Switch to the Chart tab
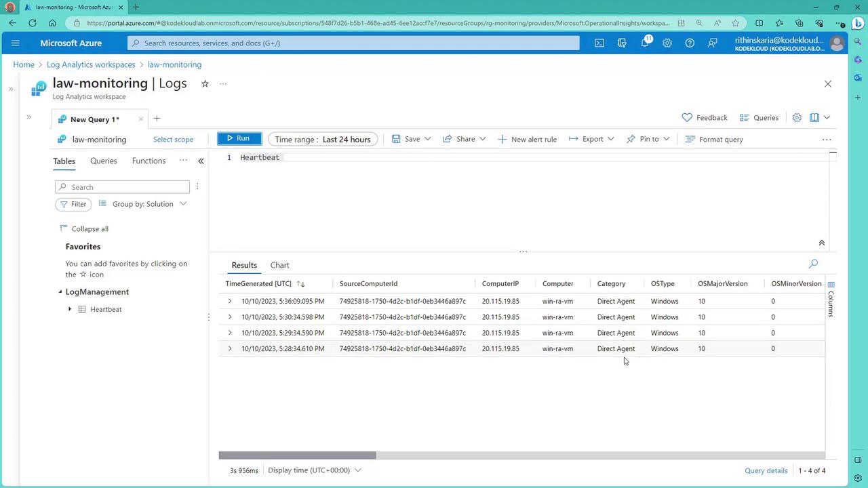Viewport: 868px width, 488px height. click(x=279, y=265)
